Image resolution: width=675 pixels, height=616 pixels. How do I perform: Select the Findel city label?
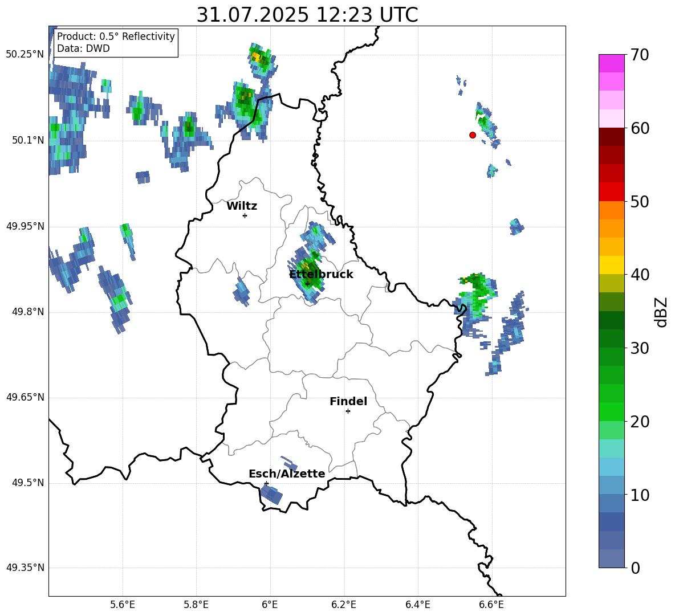[348, 401]
